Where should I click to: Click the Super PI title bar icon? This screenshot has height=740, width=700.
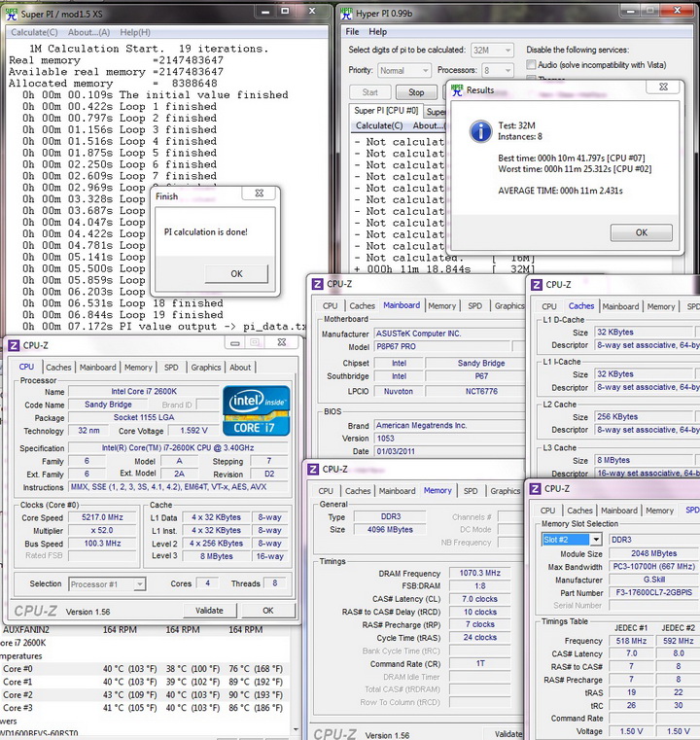(x=12, y=15)
